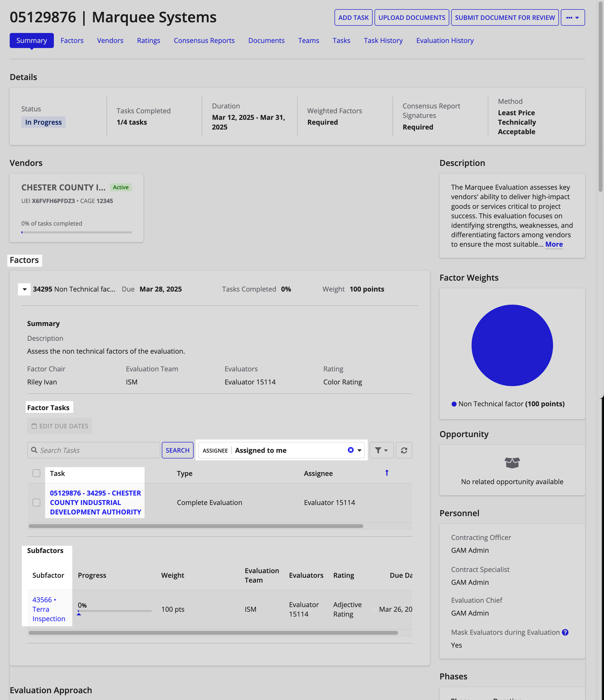Select all tasks header checkbox
604x700 pixels.
pyautogui.click(x=36, y=473)
